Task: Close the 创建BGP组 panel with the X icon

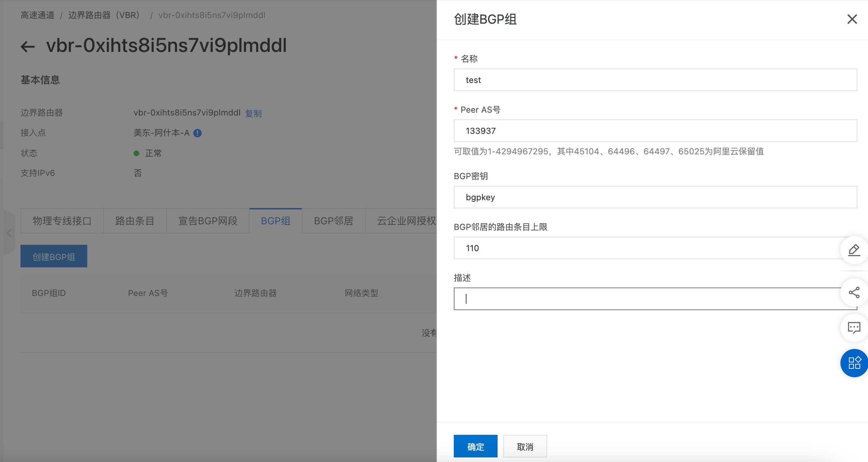Action: 852,19
